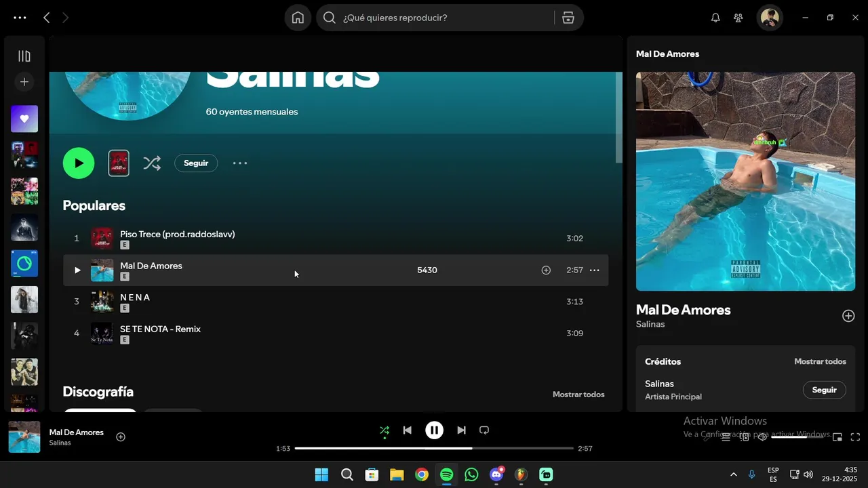Mute the Spotify volume speaker icon
The width and height of the screenshot is (868, 488).
(763, 437)
